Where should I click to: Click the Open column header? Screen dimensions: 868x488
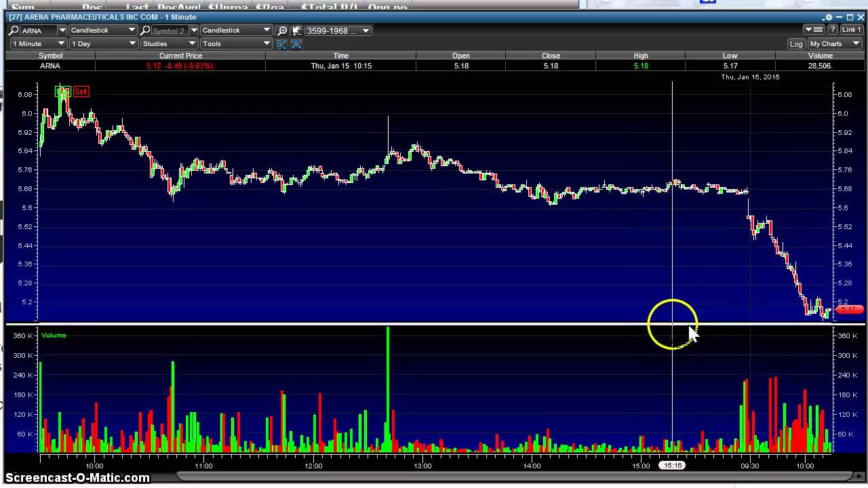click(461, 56)
